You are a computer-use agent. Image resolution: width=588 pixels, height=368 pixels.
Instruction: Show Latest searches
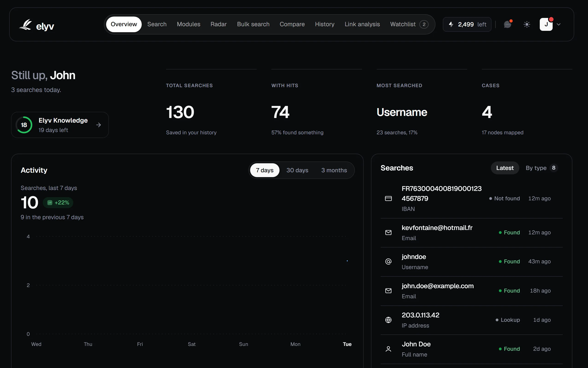(505, 168)
